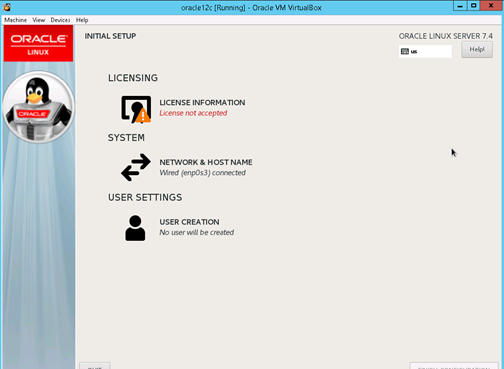Open LICENSE INFORMATION label
Screen dimensions: 504x369
click(202, 103)
